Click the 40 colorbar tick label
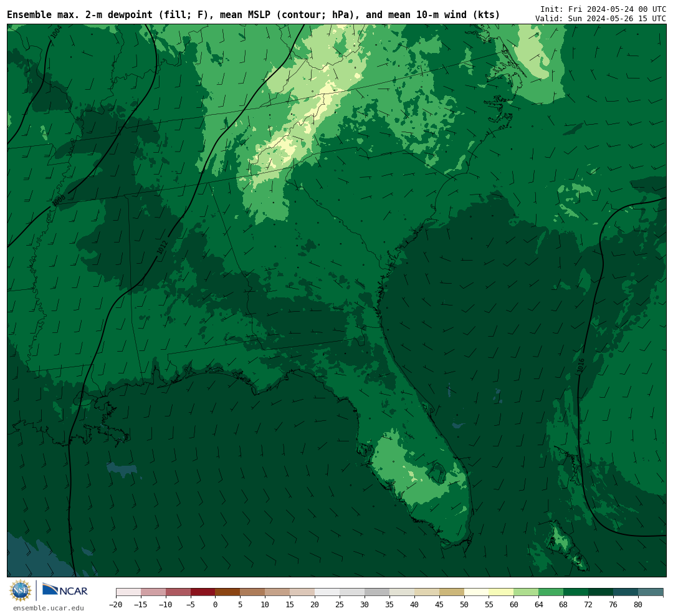Viewport: 673px width, 616px height. (x=414, y=604)
